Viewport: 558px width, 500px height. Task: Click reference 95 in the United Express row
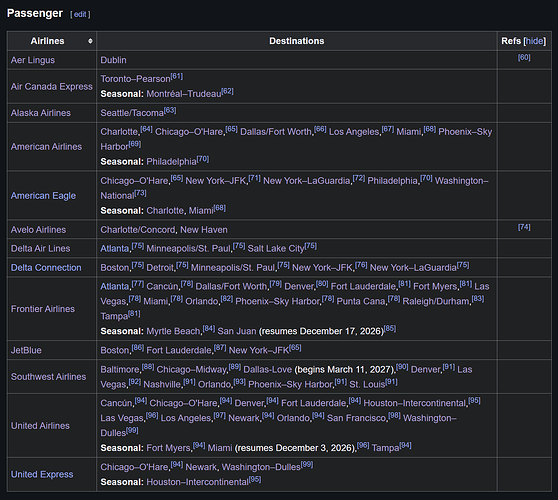(x=254, y=479)
